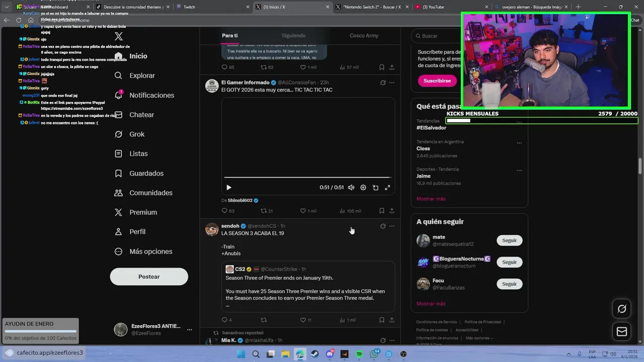Click the Postear button
The width and height of the screenshot is (644, 362).
point(149,277)
